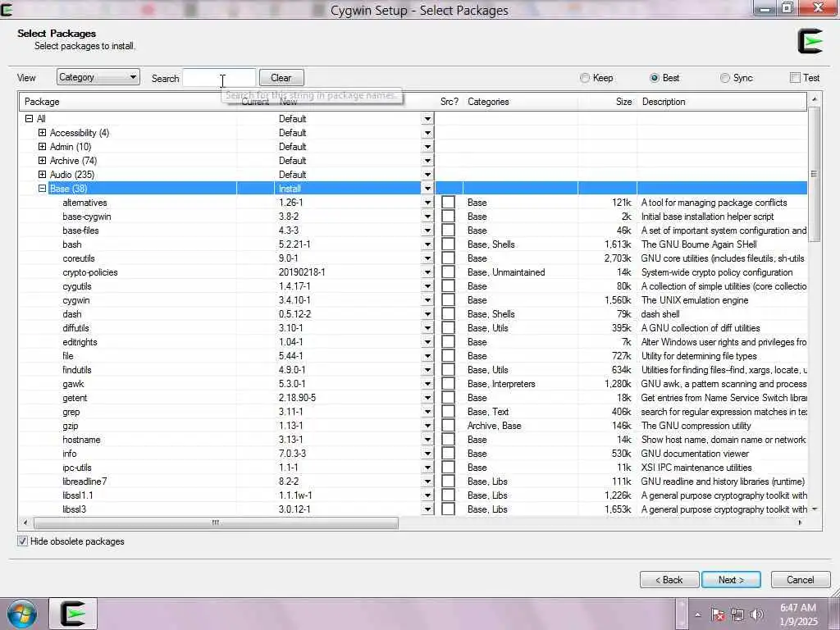Open the Base category Install action dropdown
The height and width of the screenshot is (630, 840).
427,189
